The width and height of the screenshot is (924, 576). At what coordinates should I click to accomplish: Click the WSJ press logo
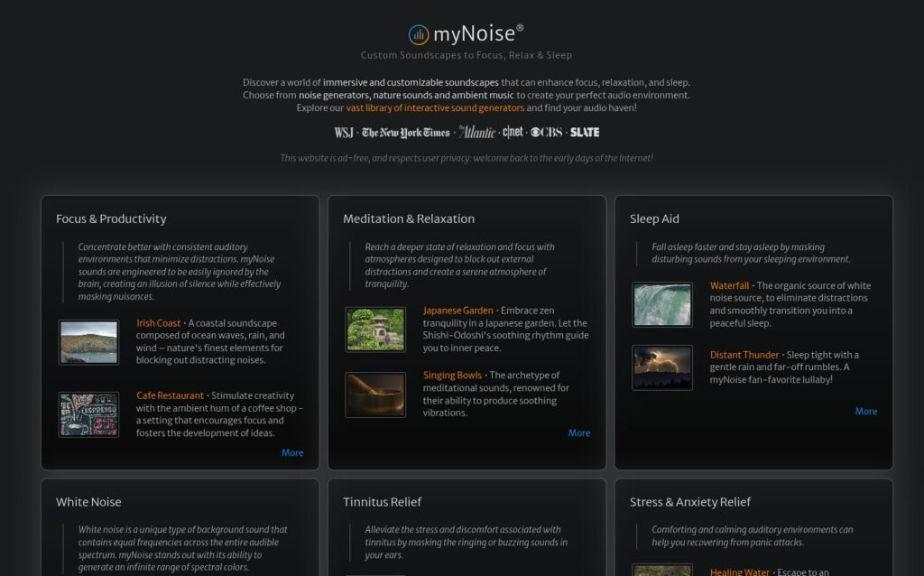[x=344, y=133]
